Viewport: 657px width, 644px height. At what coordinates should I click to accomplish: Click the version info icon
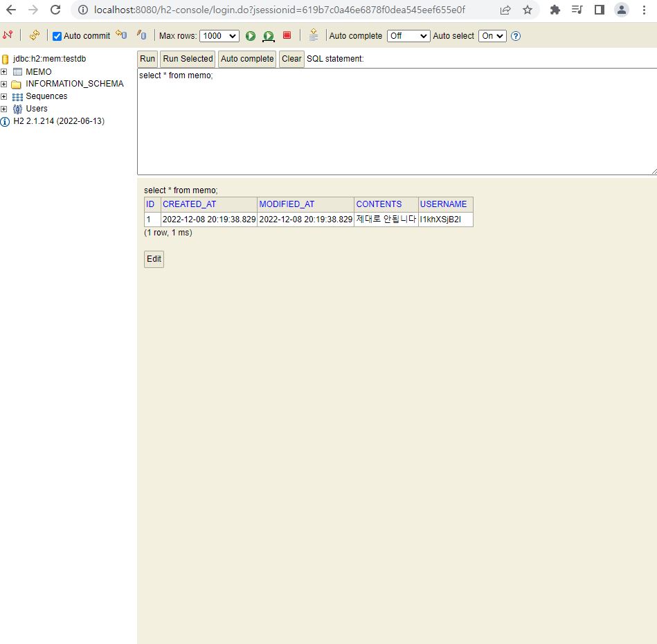(5, 122)
